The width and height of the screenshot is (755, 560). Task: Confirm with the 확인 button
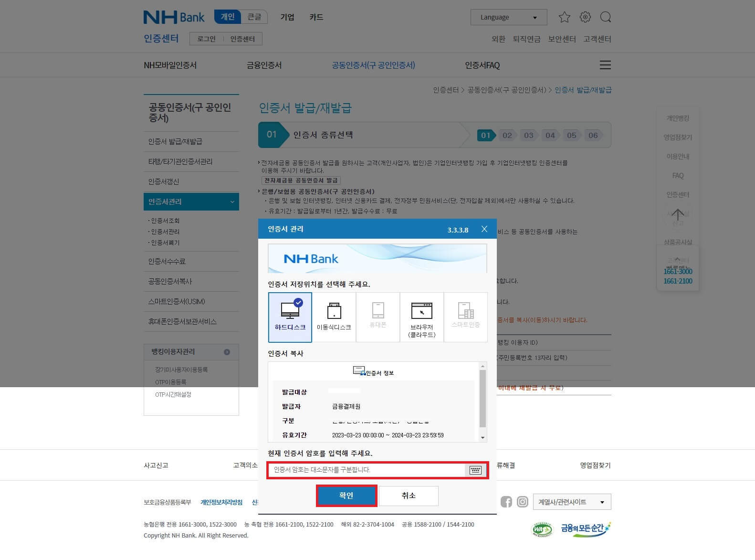pyautogui.click(x=346, y=496)
